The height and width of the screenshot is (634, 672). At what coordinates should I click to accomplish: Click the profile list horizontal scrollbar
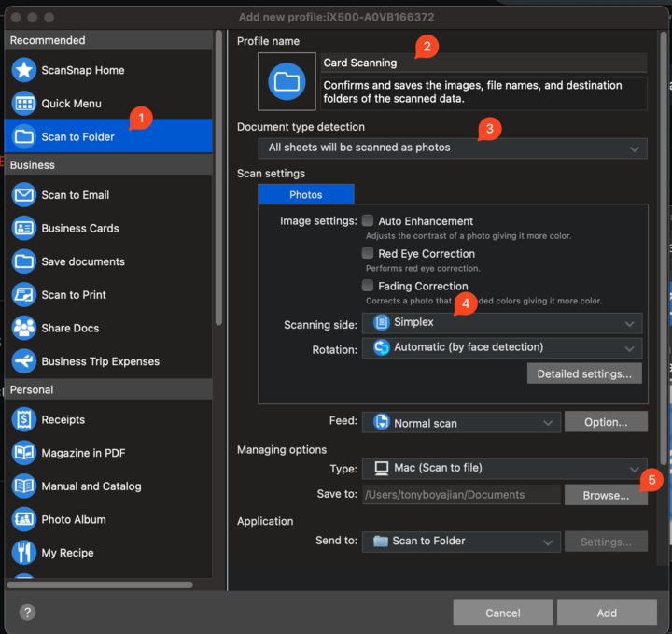click(x=100, y=585)
